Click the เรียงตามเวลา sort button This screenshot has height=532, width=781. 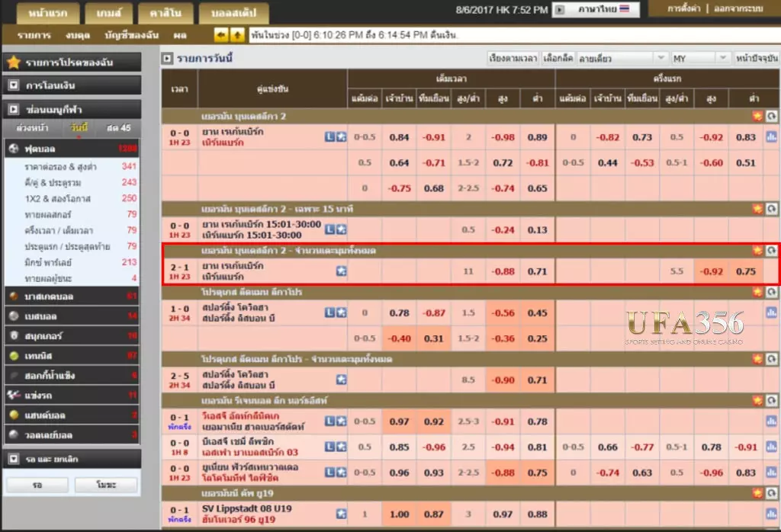513,59
